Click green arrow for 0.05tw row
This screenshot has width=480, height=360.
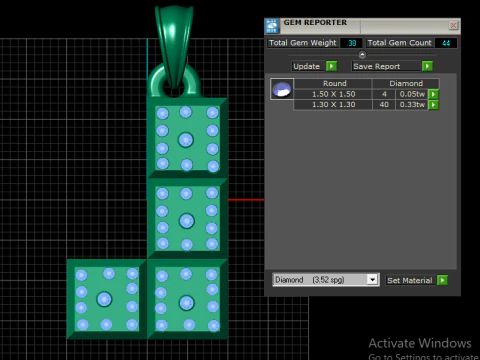click(x=433, y=94)
